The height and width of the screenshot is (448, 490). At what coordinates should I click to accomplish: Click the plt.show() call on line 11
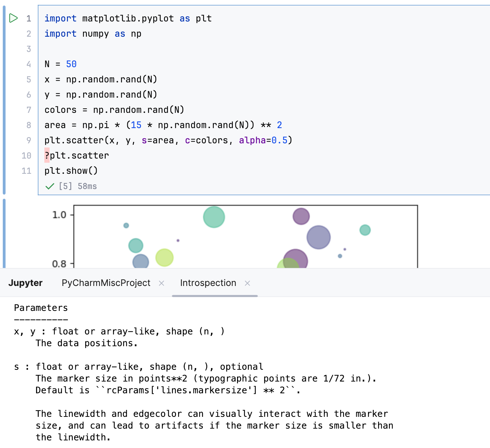tap(71, 170)
